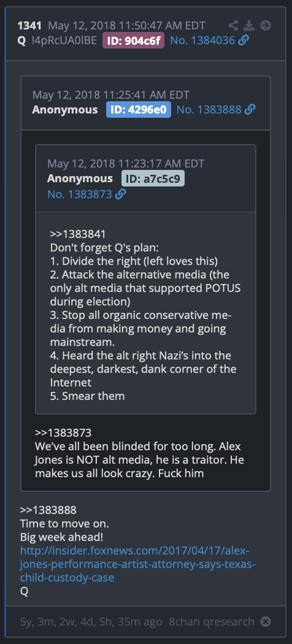
Task: Click chain-link icon beside No. 1383873
Action: 120,194
